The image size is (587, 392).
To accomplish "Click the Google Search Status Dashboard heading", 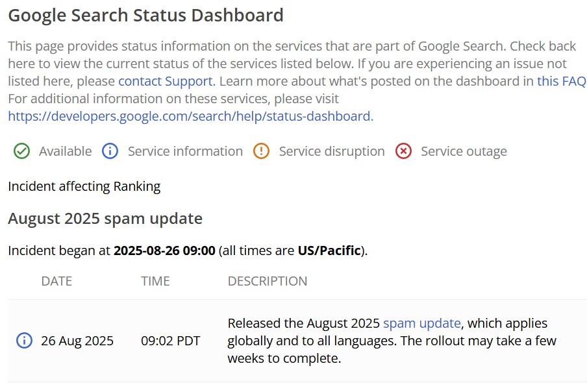I will 145,16.
